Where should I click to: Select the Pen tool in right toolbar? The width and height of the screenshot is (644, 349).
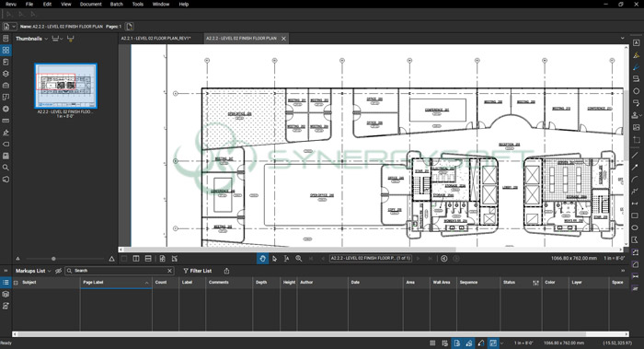(x=637, y=67)
